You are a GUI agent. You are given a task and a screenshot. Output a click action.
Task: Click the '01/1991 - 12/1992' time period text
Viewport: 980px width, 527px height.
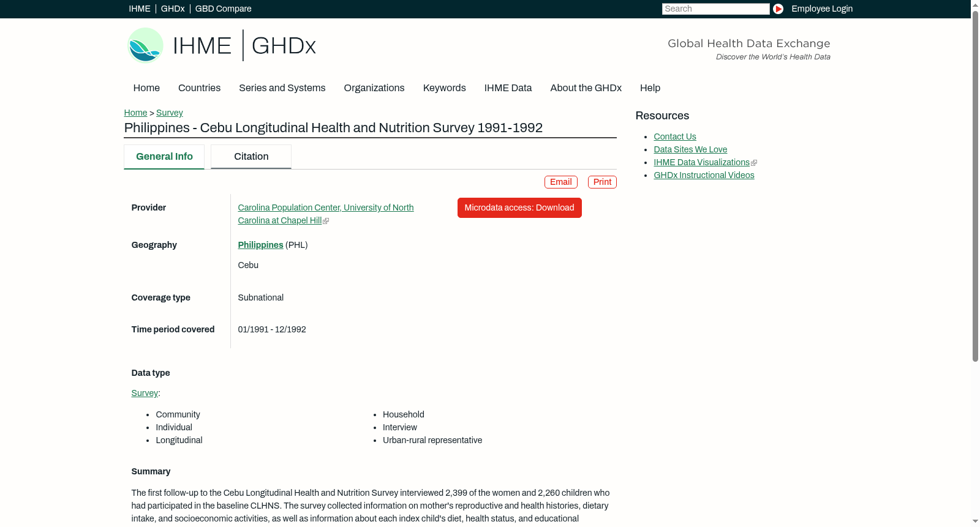[272, 330]
